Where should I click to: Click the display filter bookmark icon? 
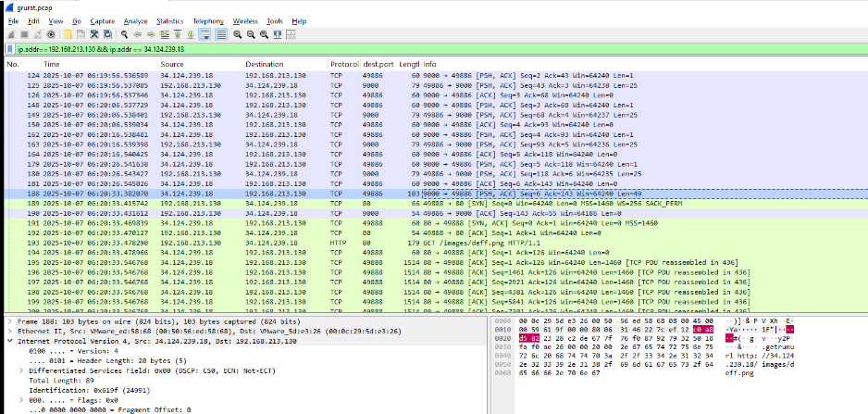coord(8,49)
